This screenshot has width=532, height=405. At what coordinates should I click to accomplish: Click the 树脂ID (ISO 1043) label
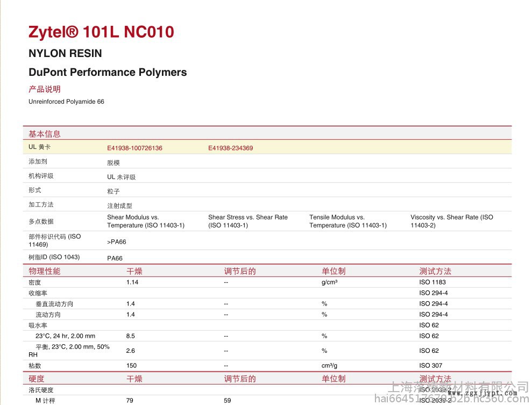(54, 257)
